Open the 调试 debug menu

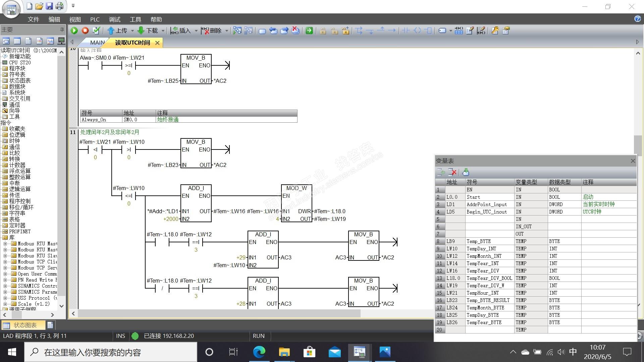pos(114,19)
